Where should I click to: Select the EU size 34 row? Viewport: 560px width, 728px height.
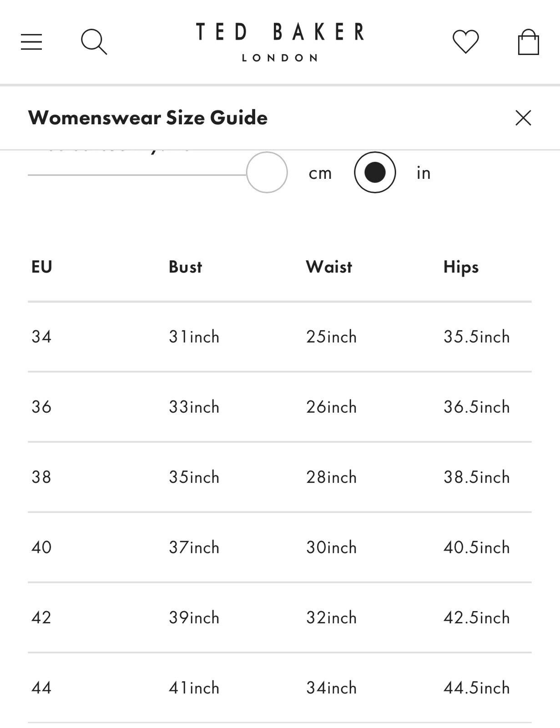280,337
